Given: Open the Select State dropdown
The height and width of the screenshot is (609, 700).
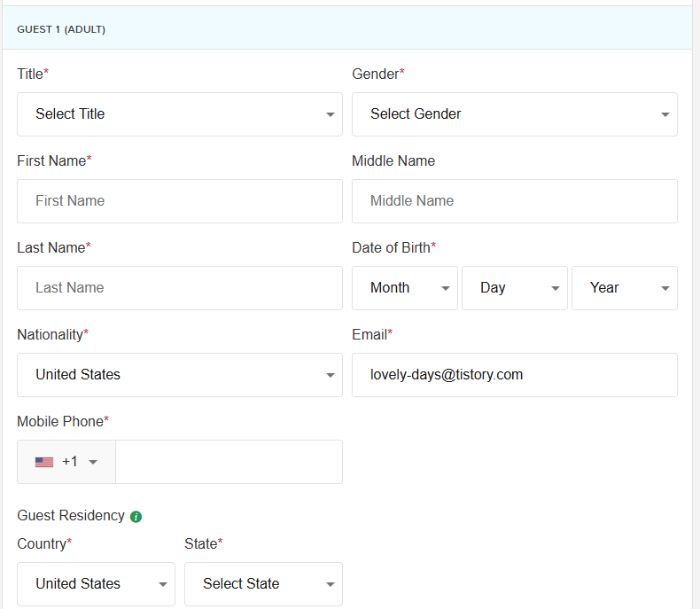Looking at the screenshot, I should [x=263, y=584].
